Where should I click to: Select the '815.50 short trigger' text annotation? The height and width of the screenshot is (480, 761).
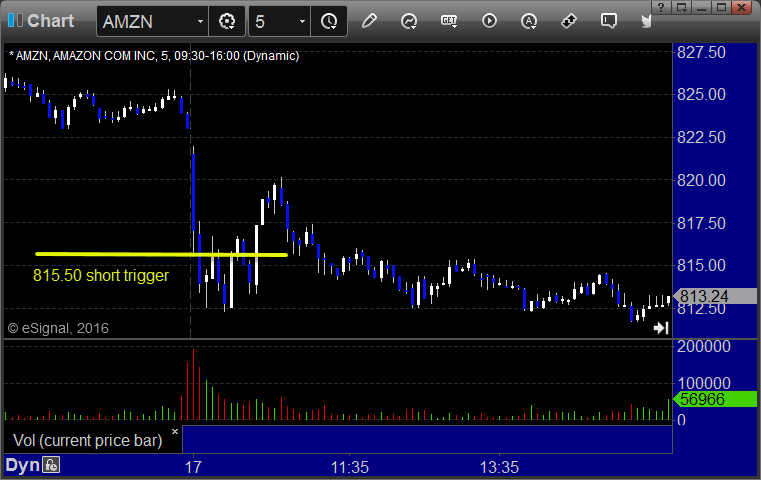(x=101, y=276)
